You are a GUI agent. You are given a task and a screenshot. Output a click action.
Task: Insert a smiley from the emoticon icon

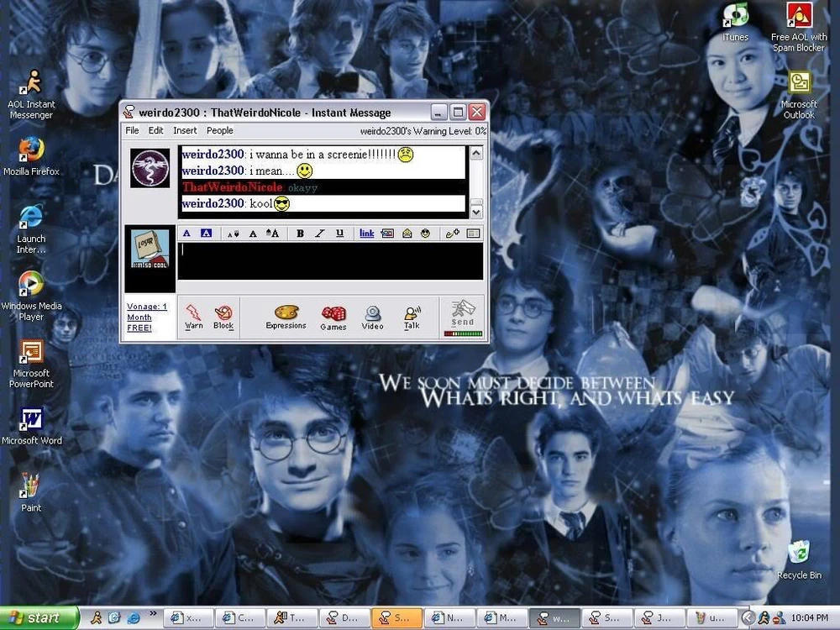(x=426, y=234)
